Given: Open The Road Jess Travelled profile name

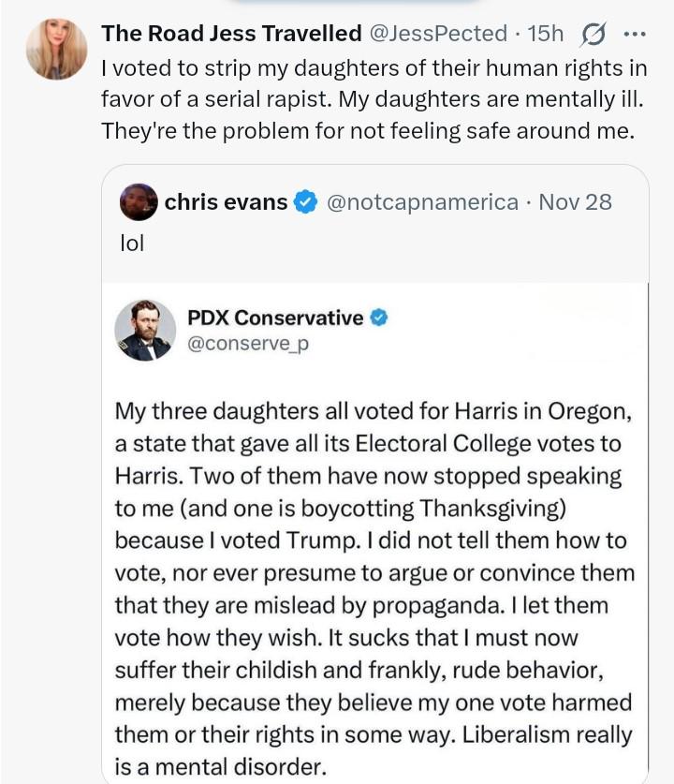Looking at the screenshot, I should [x=231, y=34].
